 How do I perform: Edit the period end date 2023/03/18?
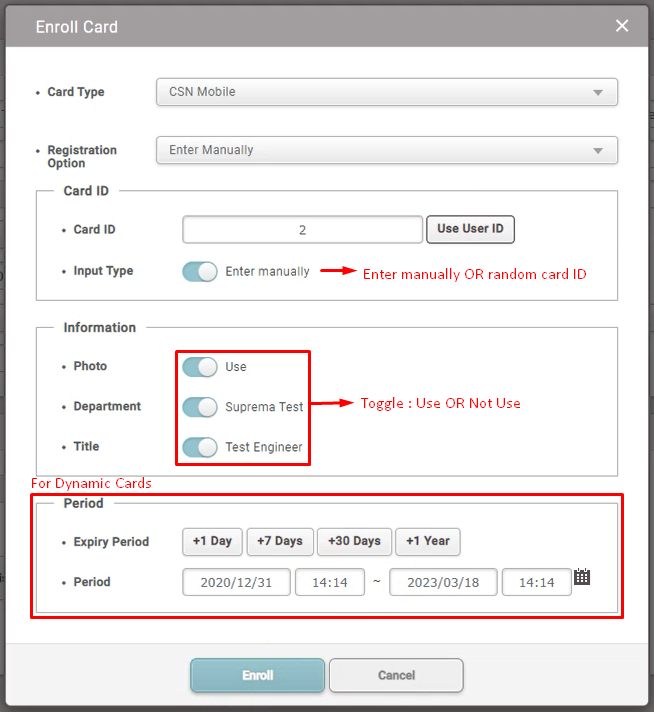click(443, 582)
